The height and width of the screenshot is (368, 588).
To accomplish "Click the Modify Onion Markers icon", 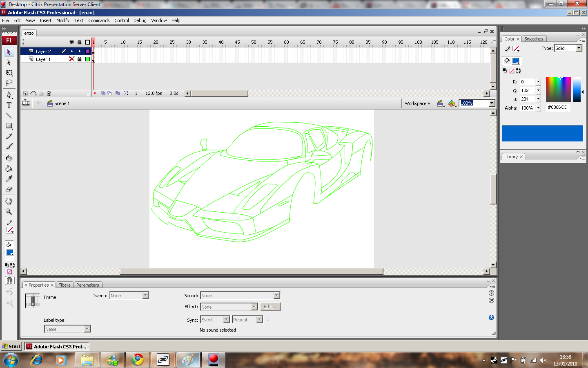I will pos(126,93).
